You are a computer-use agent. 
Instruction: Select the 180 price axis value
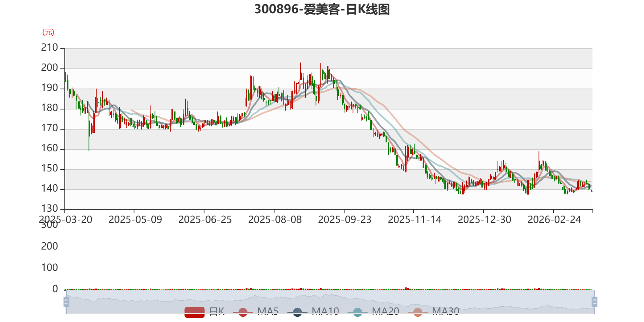point(50,108)
